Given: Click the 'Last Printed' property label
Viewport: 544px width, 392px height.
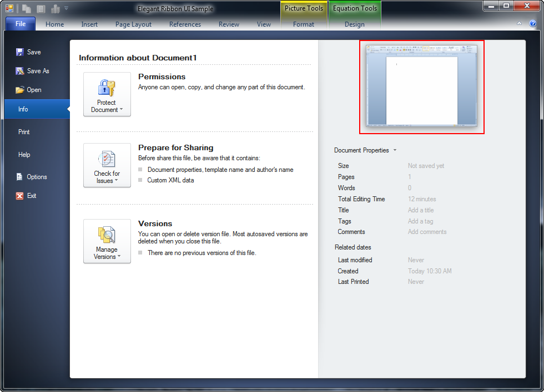Looking at the screenshot, I should (353, 282).
